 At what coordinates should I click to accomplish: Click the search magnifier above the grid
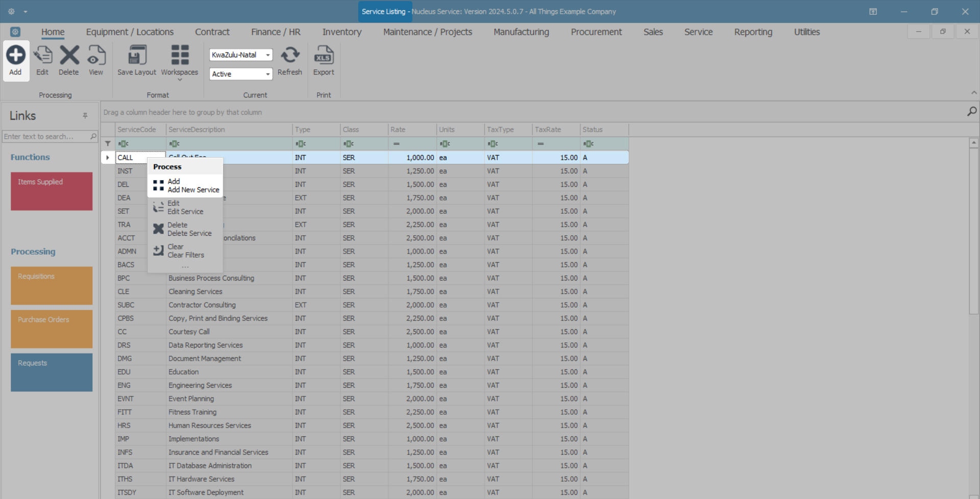(x=972, y=111)
